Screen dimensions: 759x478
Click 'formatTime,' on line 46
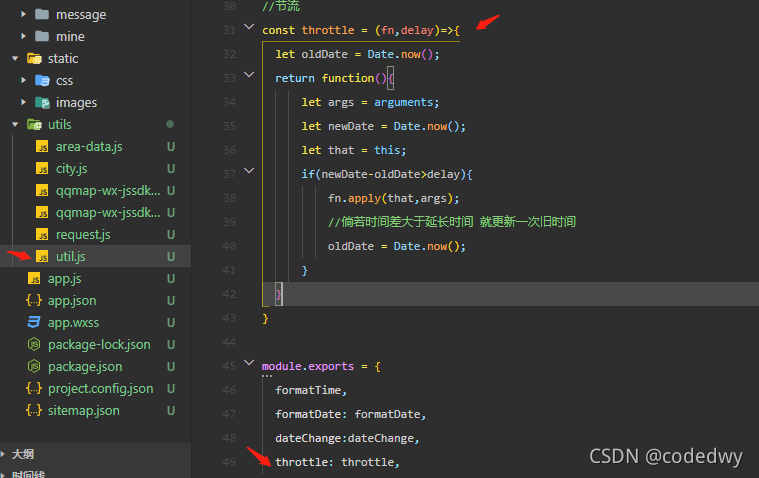[311, 390]
